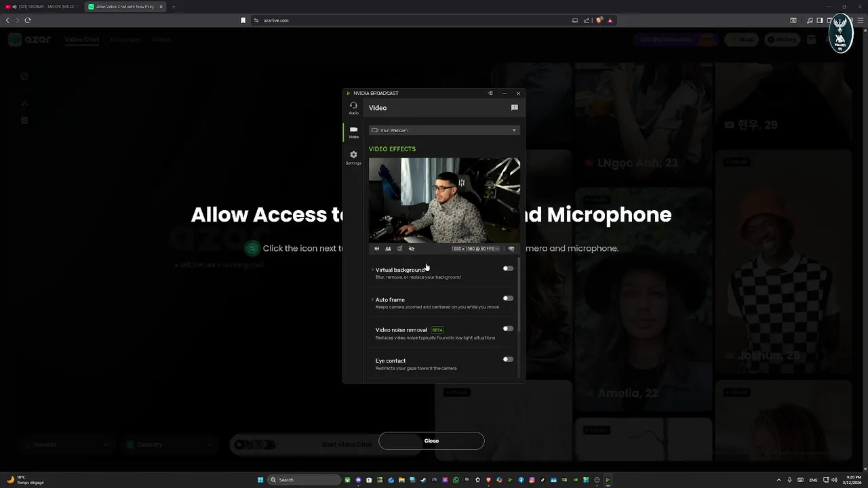Select the Video section in NVIDIA Broadcast sidebar
This screenshot has width=868, height=488.
click(353, 132)
